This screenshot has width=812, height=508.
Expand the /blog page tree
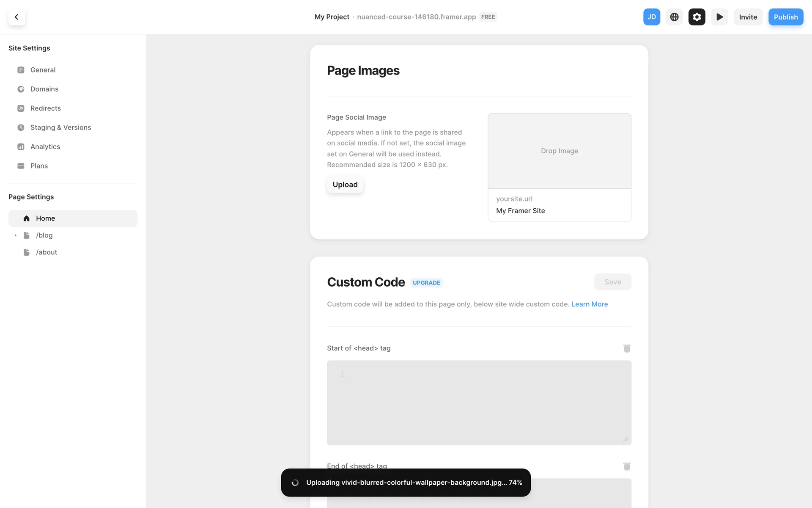point(16,235)
